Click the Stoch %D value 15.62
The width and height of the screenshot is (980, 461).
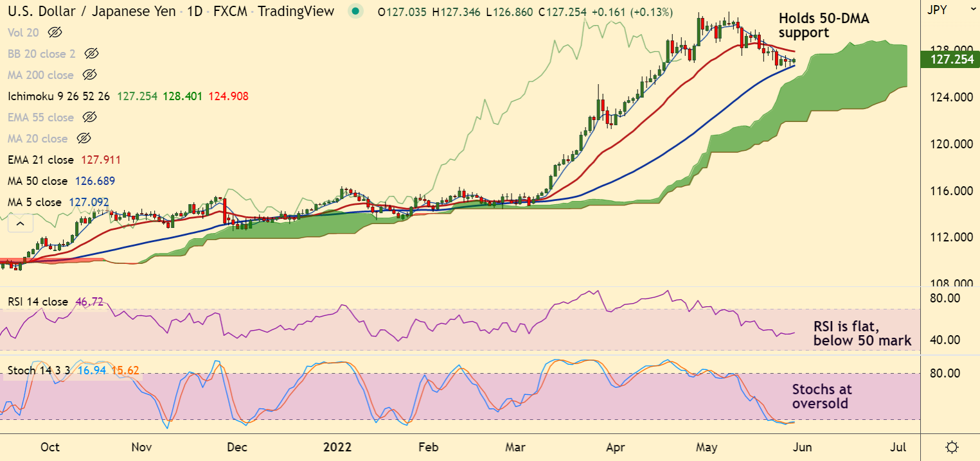tap(125, 370)
